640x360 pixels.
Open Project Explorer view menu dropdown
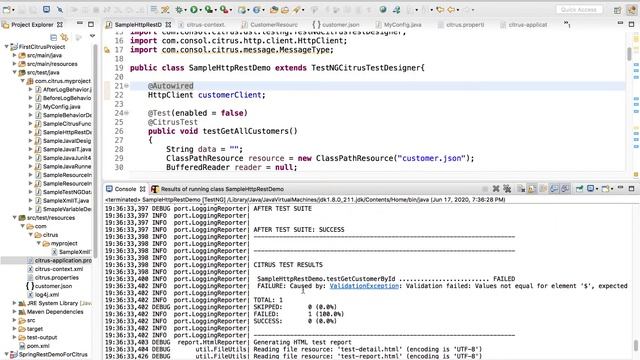point(93,37)
